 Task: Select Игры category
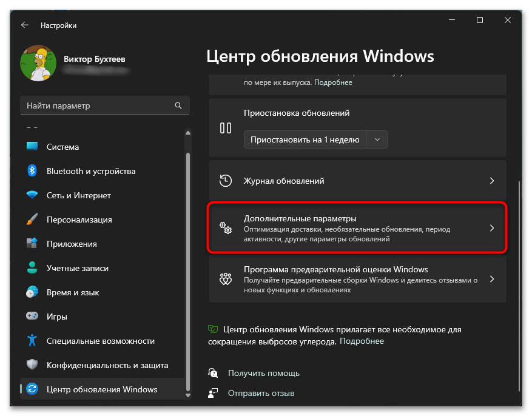(x=103, y=317)
